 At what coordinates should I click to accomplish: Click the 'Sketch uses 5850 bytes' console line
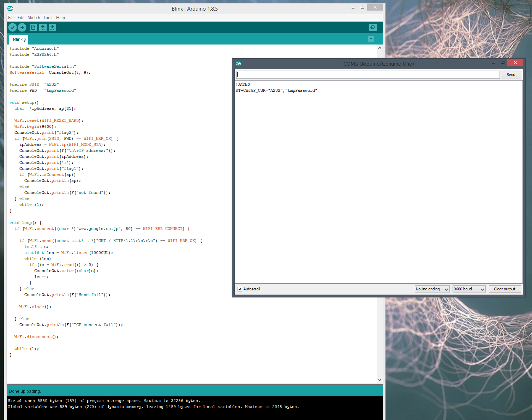pos(104,401)
